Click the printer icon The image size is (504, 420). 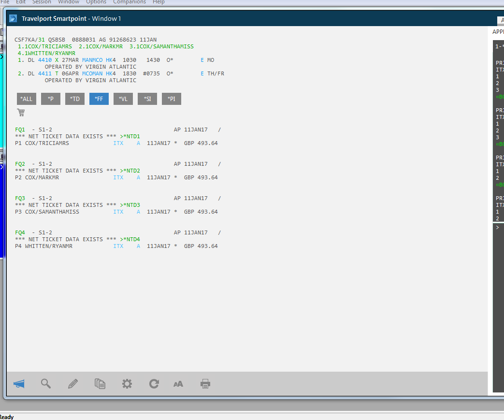pos(205,384)
